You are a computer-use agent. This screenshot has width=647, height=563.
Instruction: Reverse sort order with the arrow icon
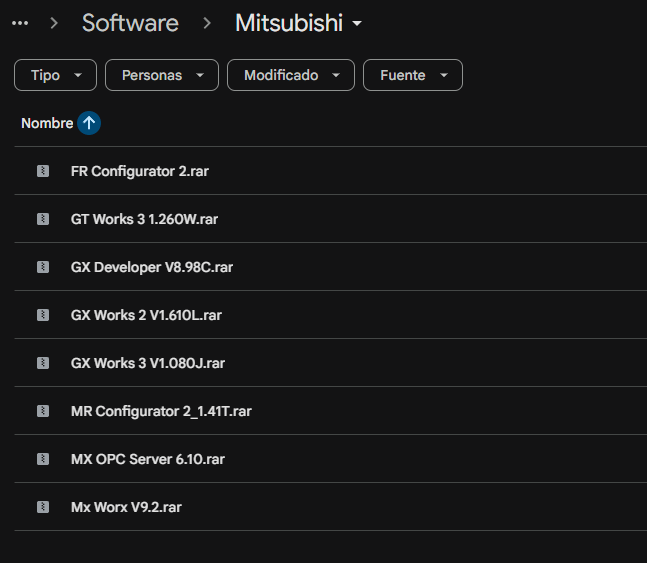click(89, 123)
